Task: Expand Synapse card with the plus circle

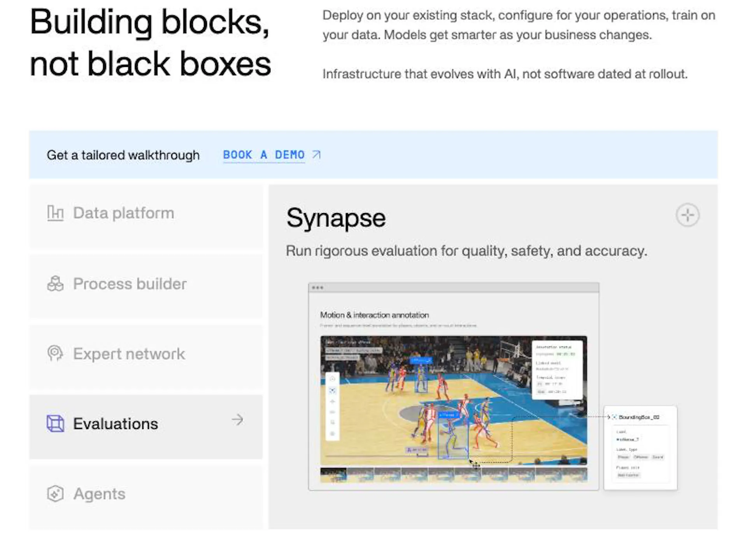Action: pos(687,215)
